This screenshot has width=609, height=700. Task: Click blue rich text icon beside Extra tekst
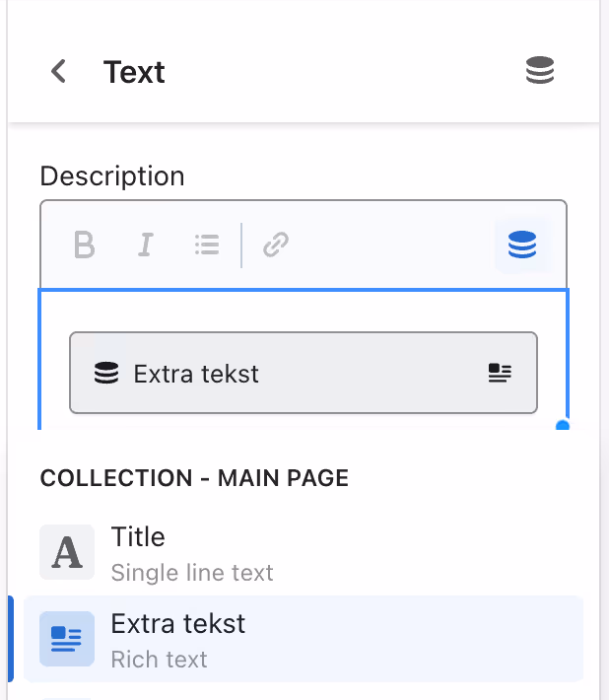pyautogui.click(x=67, y=639)
